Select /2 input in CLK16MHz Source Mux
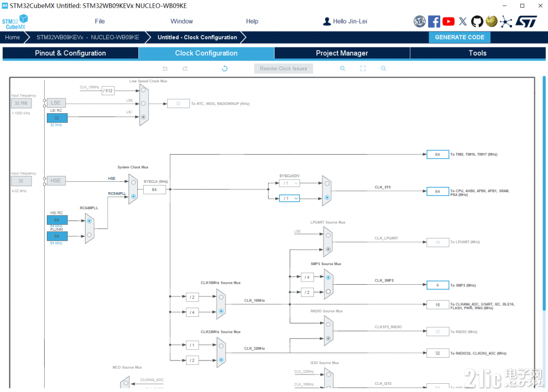Image resolution: width=548 pixels, height=392 pixels. pos(221,297)
